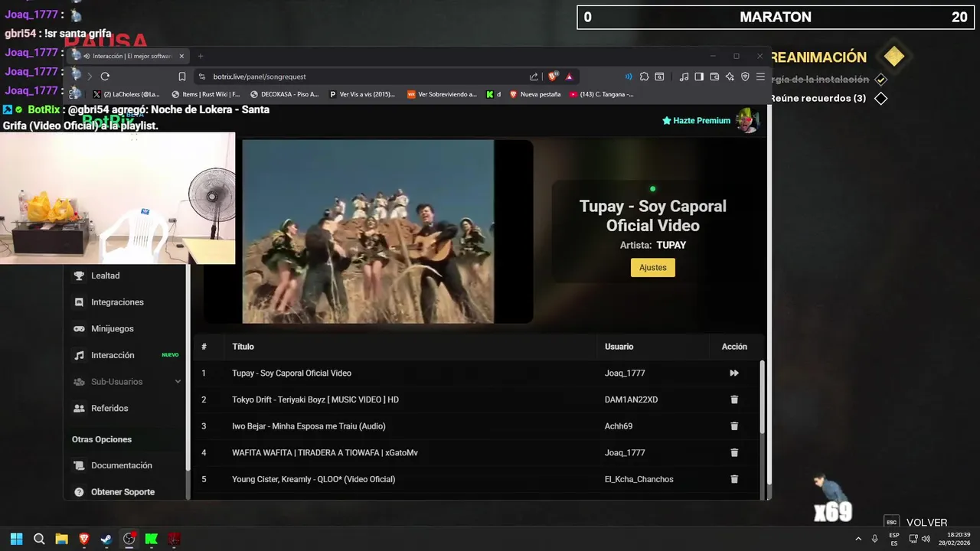Open the Ver Sobreviviendo a bookmark
This screenshot has height=551, width=980.
[x=442, y=94]
